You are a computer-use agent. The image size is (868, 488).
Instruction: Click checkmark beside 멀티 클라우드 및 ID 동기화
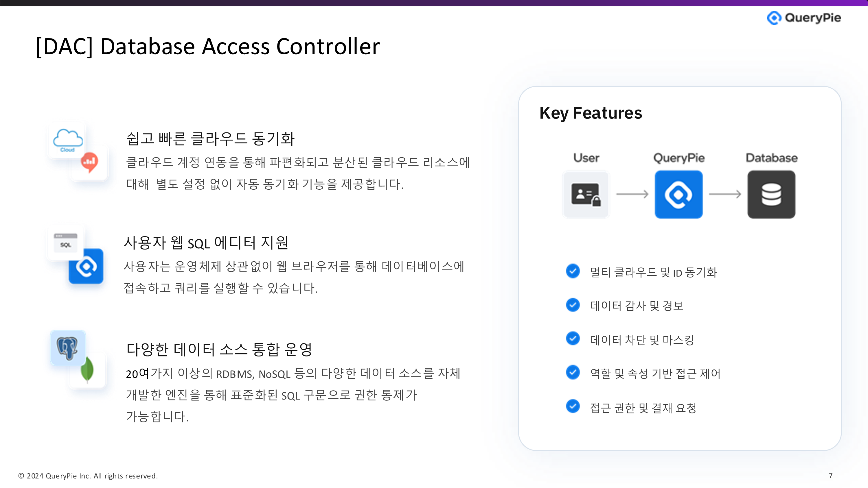point(573,271)
